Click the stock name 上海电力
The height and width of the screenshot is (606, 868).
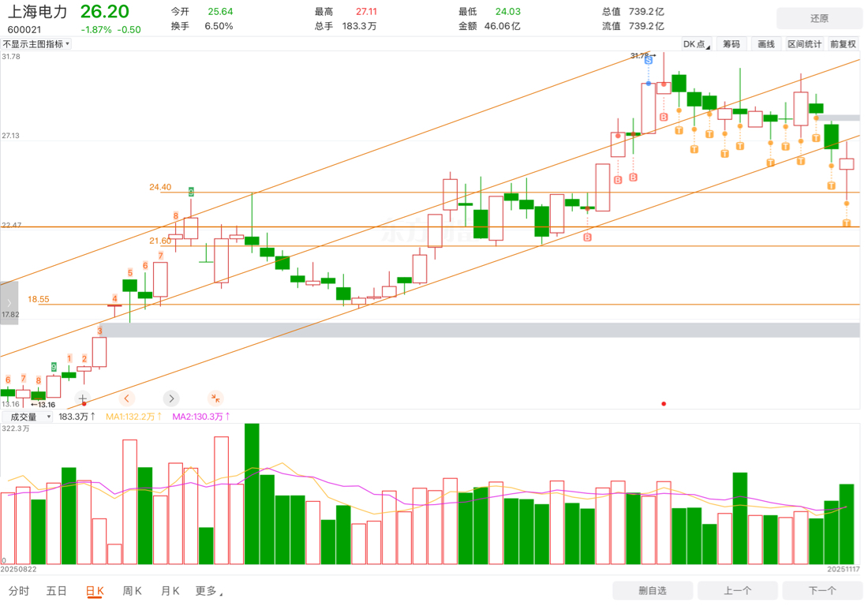(x=38, y=12)
